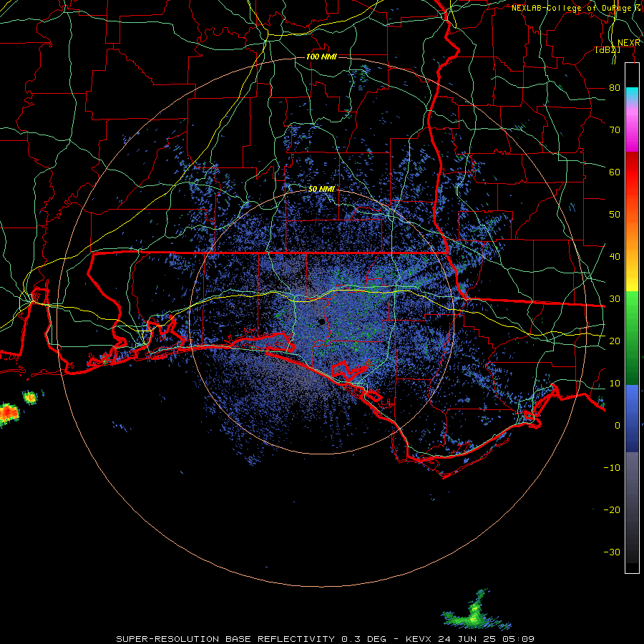Click the 50 NMI range ring label
This screenshot has width=644, height=644.
point(321,189)
